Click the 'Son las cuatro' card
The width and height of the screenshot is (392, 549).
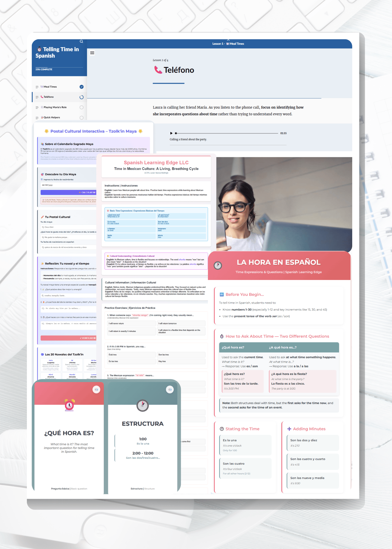tap(245, 468)
